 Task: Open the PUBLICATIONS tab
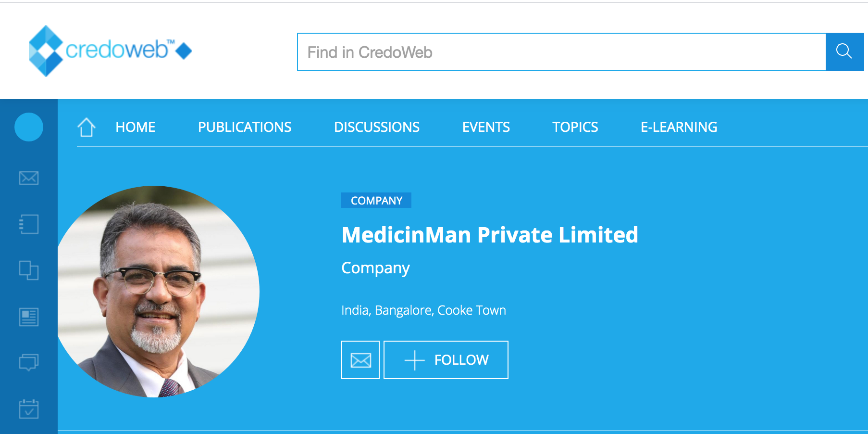(x=245, y=127)
